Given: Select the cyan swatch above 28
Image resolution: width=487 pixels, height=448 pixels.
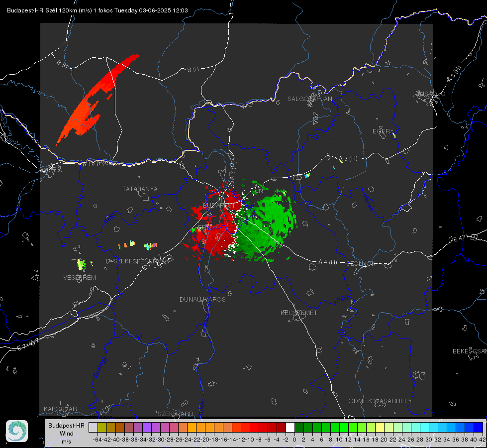Looking at the screenshot, I should [x=425, y=428].
